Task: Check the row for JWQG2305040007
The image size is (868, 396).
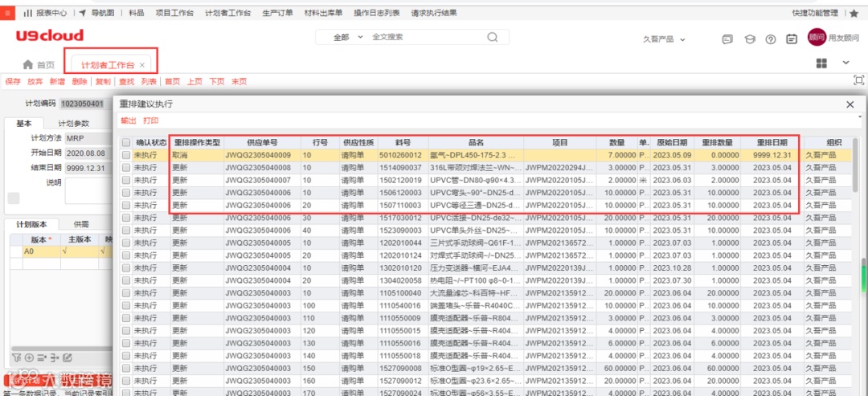Action: click(126, 180)
